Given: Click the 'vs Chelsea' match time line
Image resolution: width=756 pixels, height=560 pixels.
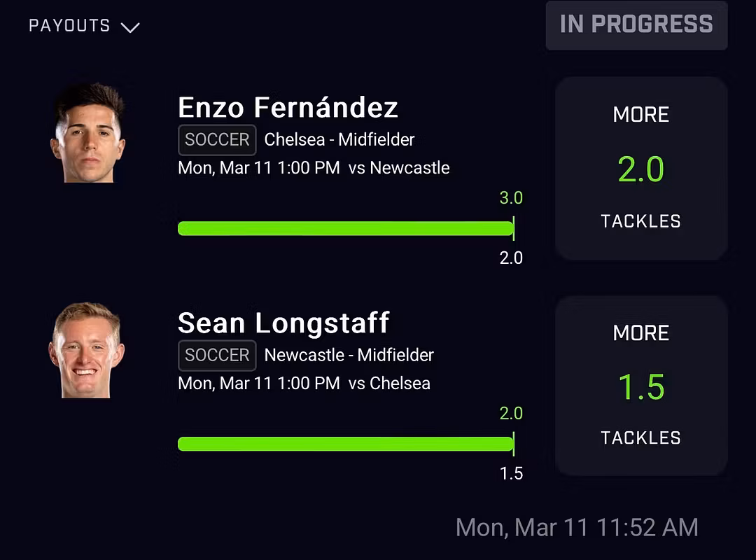Looking at the screenshot, I should [304, 384].
